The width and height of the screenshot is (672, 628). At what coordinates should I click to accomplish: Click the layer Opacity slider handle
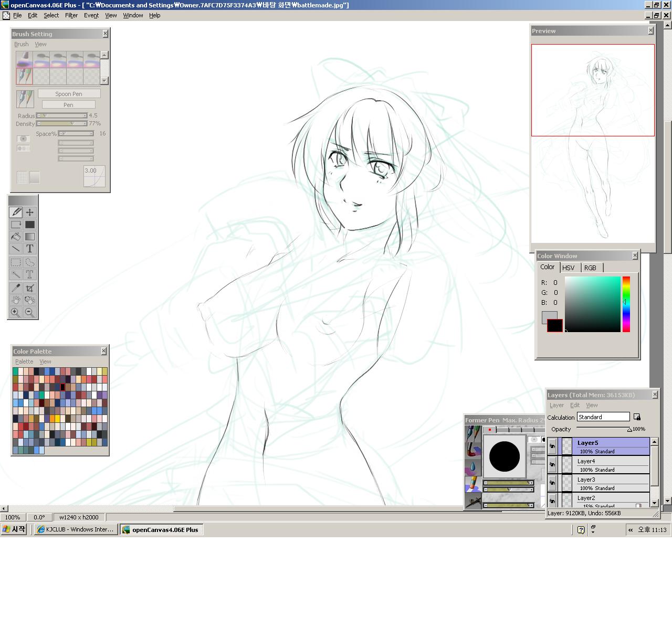point(629,430)
